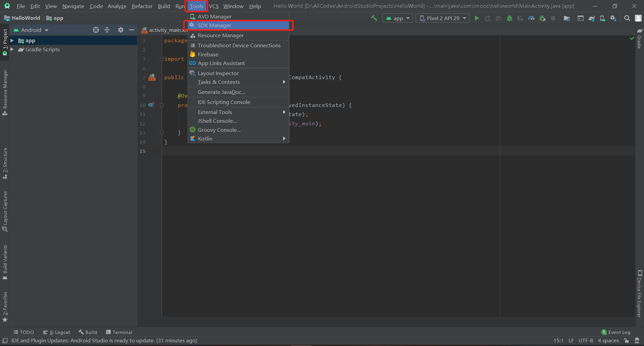
Task: Toggle the Resource Manager side tab
Action: click(x=5, y=93)
